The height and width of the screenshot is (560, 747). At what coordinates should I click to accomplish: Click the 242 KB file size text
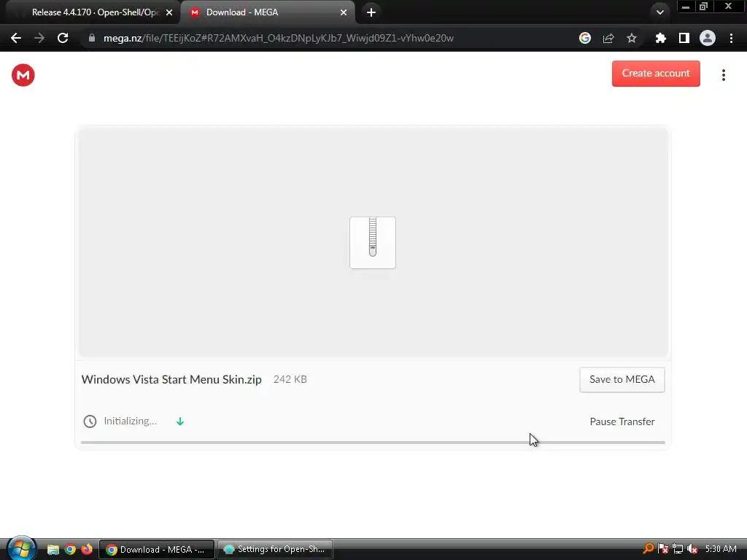(290, 379)
